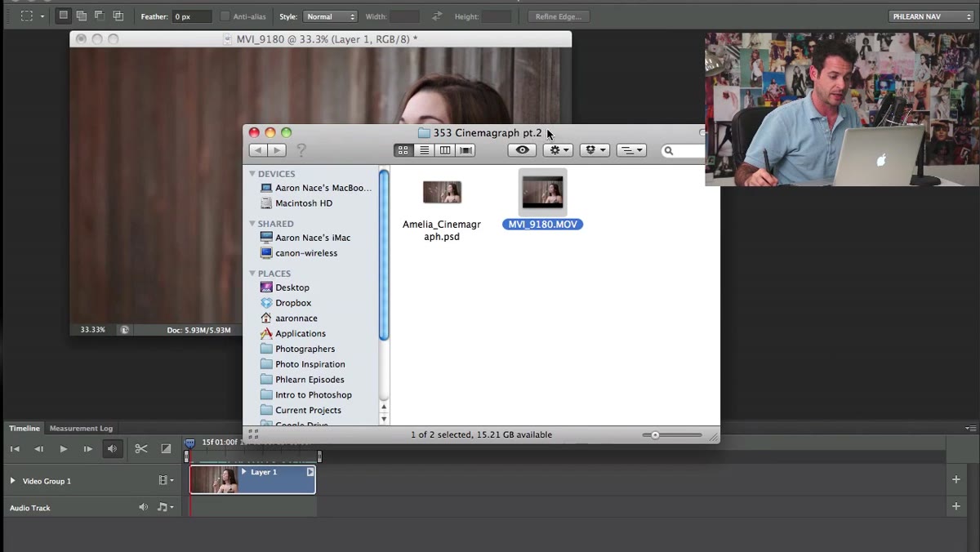Click the Finder sidebar scrollbar
This screenshot has height=552, width=980.
coord(384,254)
